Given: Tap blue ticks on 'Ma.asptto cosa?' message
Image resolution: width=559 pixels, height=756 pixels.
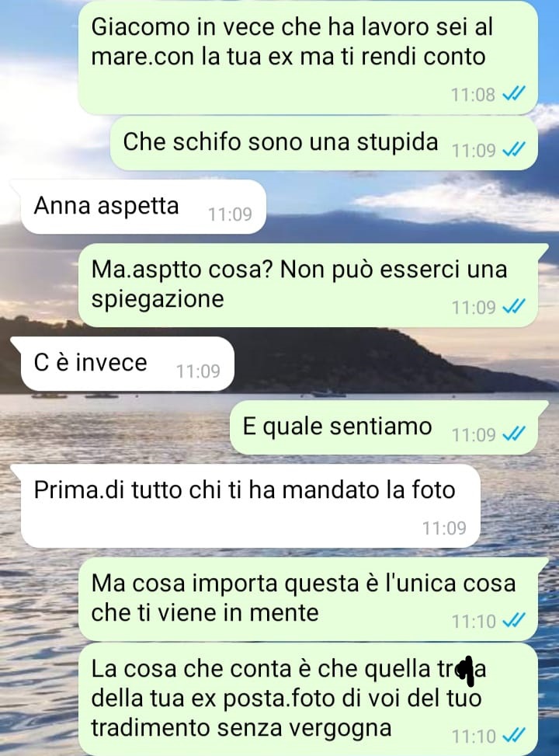Looking at the screenshot, I should click(x=514, y=306).
